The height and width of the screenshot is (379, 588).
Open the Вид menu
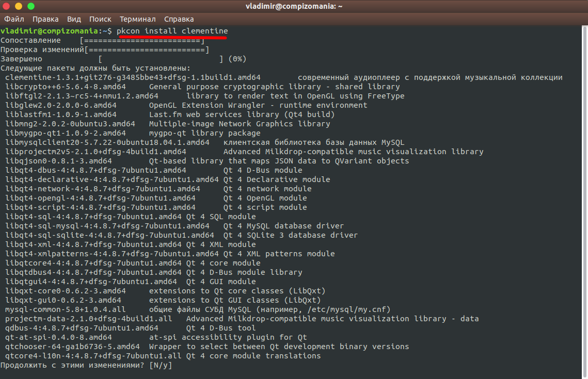point(74,19)
